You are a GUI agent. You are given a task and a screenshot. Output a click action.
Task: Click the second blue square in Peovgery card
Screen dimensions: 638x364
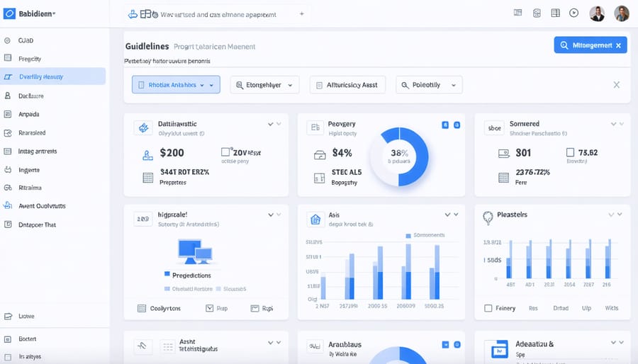pos(457,125)
